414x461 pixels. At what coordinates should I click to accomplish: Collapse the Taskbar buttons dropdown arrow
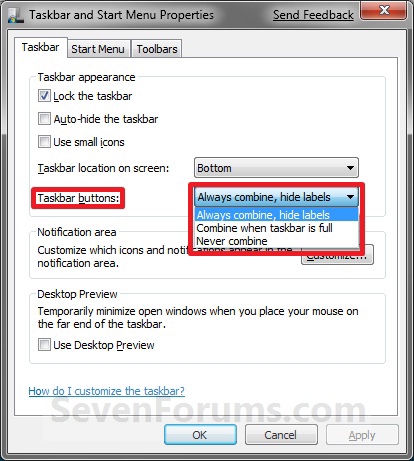point(350,197)
